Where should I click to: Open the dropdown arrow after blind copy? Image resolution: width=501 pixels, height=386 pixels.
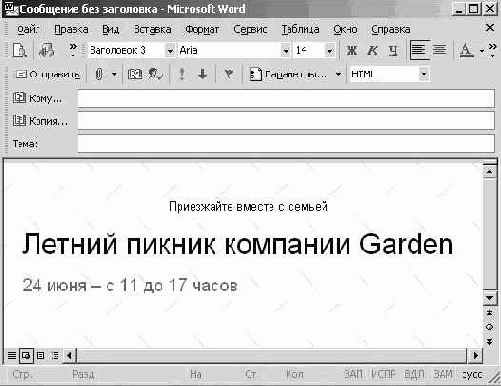tap(338, 74)
